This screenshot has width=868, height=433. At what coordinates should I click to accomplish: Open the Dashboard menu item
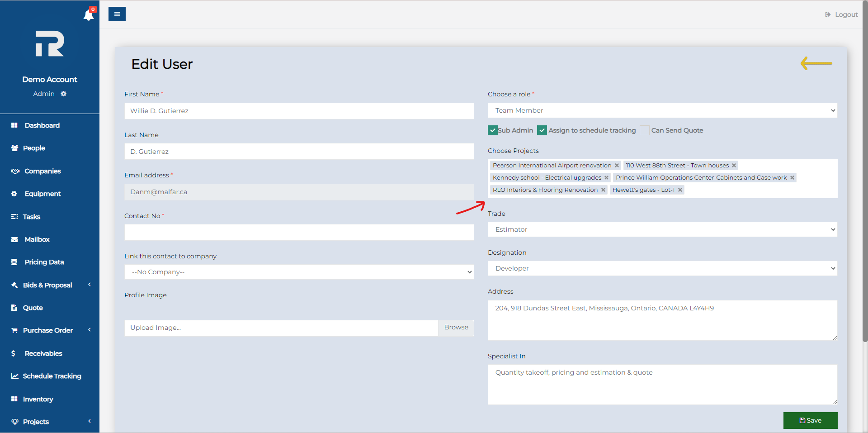pos(42,125)
